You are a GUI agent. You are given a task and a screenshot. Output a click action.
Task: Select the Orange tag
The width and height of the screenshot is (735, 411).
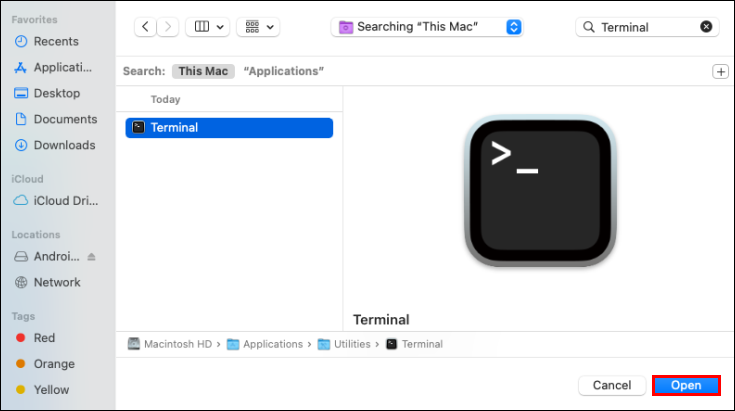45,364
